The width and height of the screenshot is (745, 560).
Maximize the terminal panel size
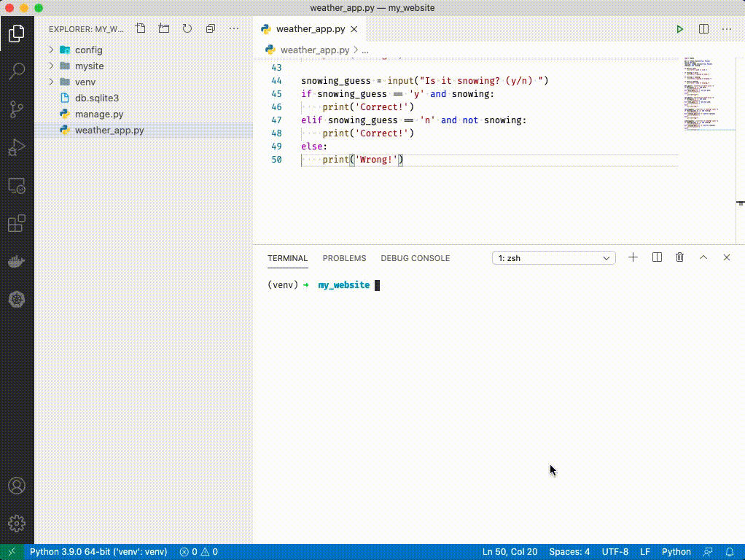(x=703, y=257)
